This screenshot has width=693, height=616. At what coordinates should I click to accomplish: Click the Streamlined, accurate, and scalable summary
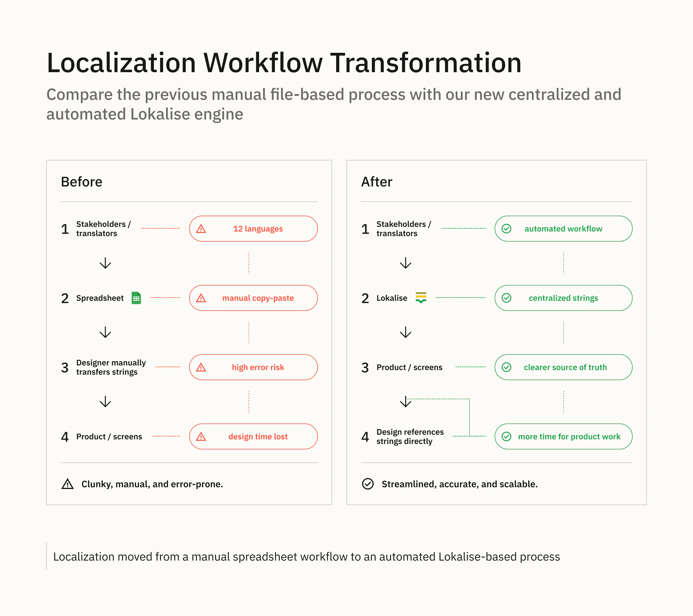[460, 484]
